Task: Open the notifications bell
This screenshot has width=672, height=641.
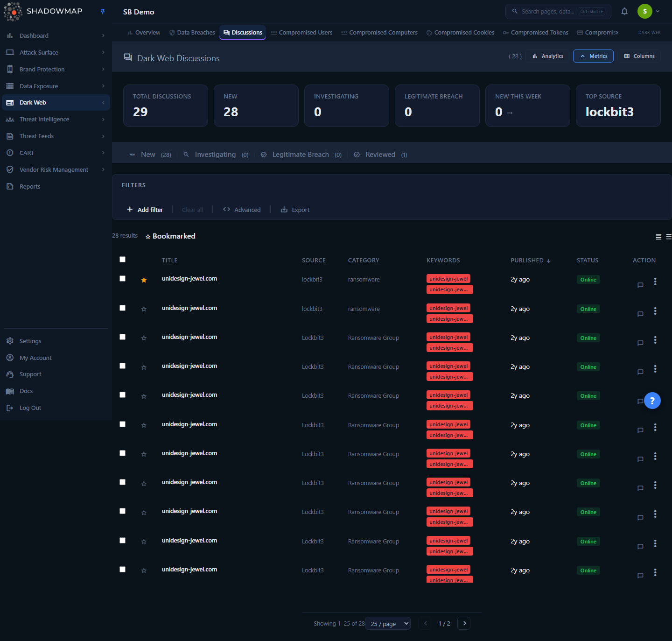Action: coord(624,11)
